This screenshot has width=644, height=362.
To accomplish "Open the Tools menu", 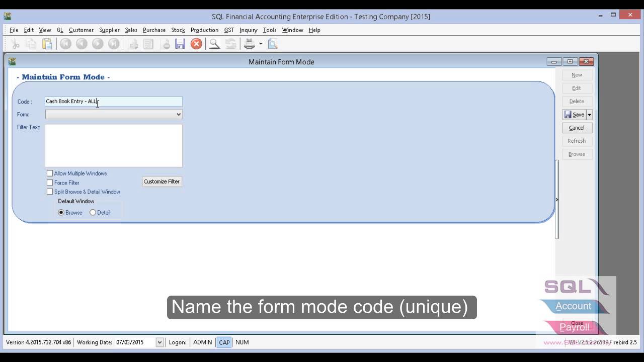I will tap(270, 30).
